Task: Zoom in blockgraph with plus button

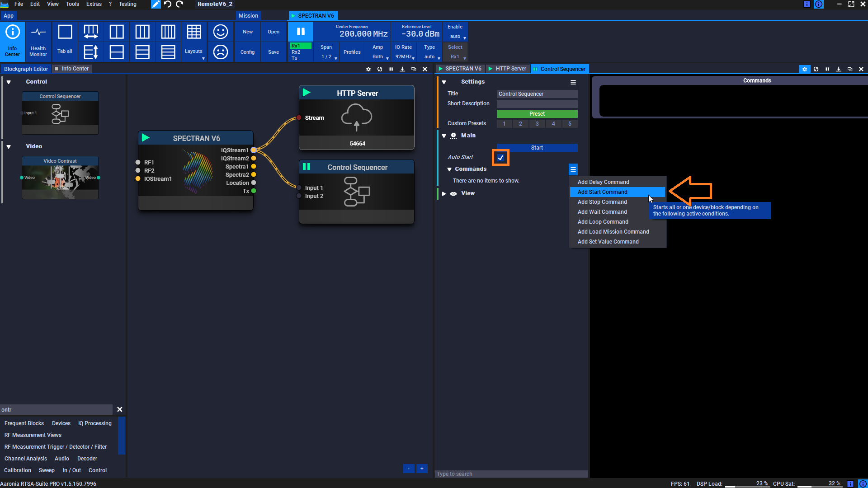Action: 422,469
